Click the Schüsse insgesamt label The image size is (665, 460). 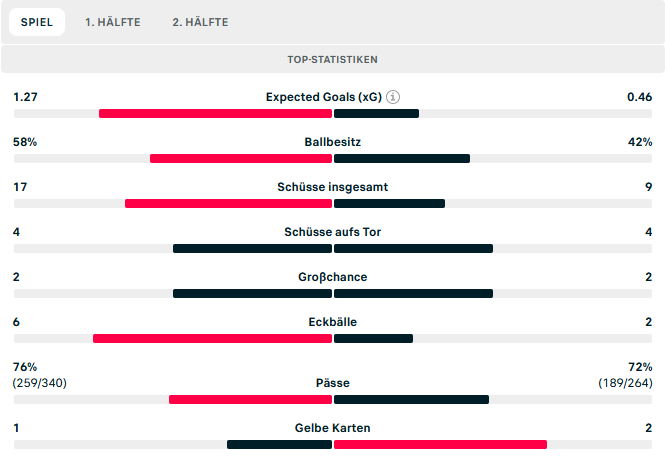[332, 187]
